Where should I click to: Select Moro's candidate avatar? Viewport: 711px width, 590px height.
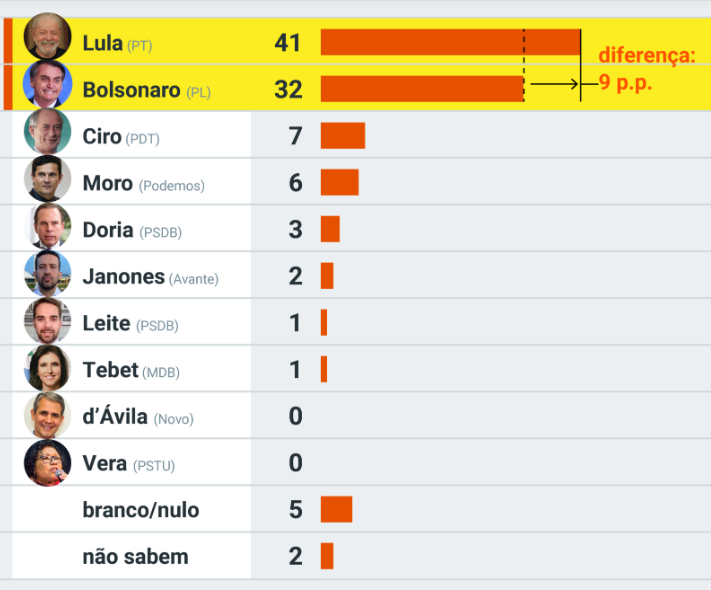click(x=48, y=180)
